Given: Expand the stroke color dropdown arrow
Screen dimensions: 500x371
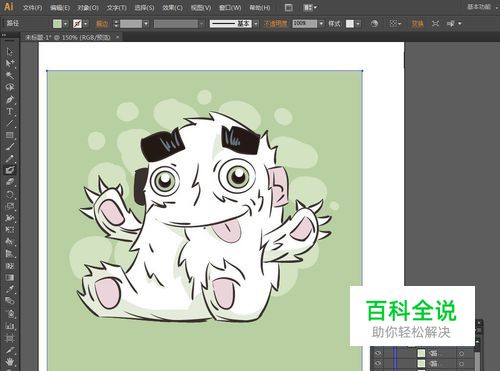Looking at the screenshot, I should [86, 24].
